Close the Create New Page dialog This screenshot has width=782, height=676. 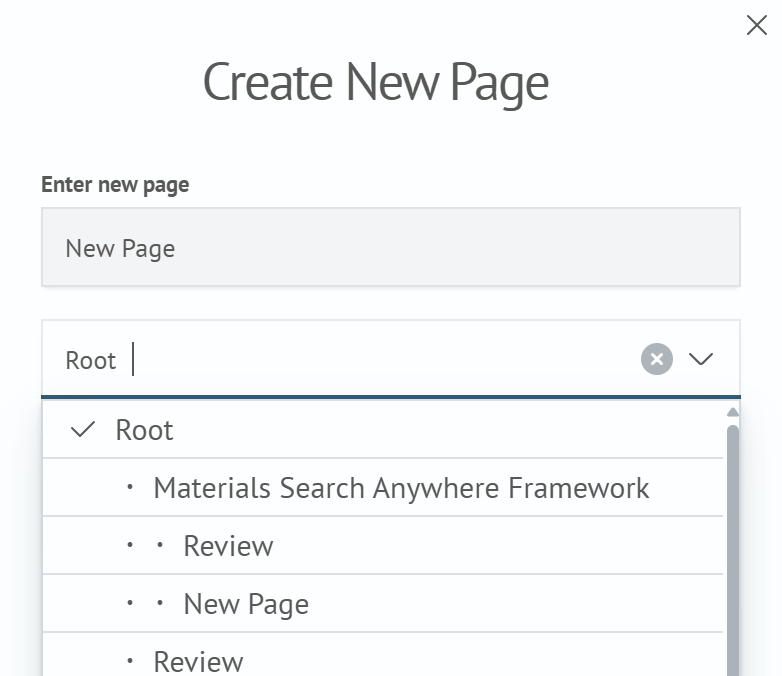pyautogui.click(x=757, y=25)
